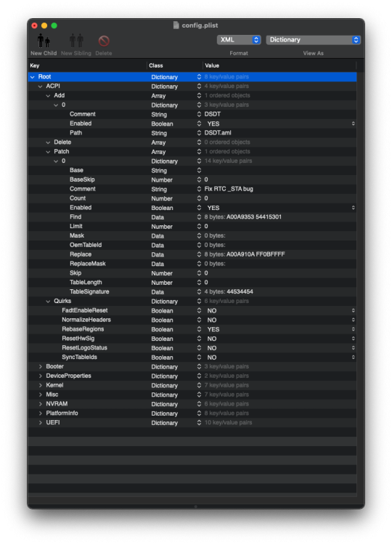Viewport: 392px width, 545px height.
Task: Click the Value column header
Action: tap(279, 65)
